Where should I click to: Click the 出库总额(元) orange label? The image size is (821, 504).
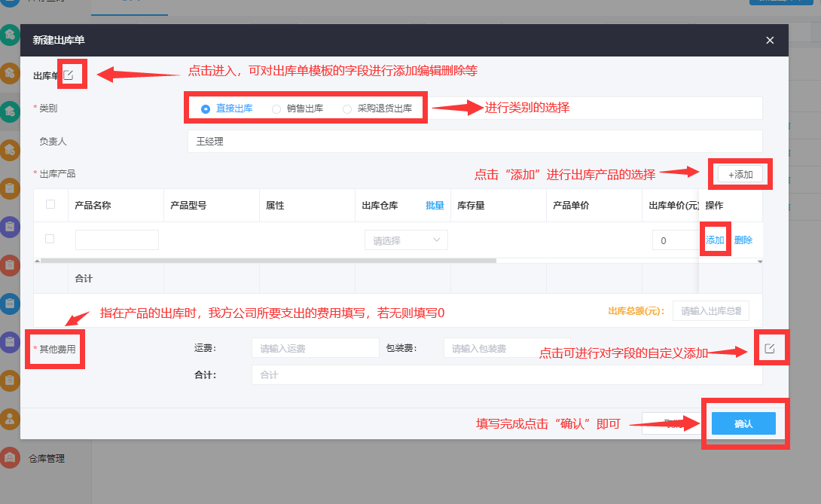tap(636, 311)
